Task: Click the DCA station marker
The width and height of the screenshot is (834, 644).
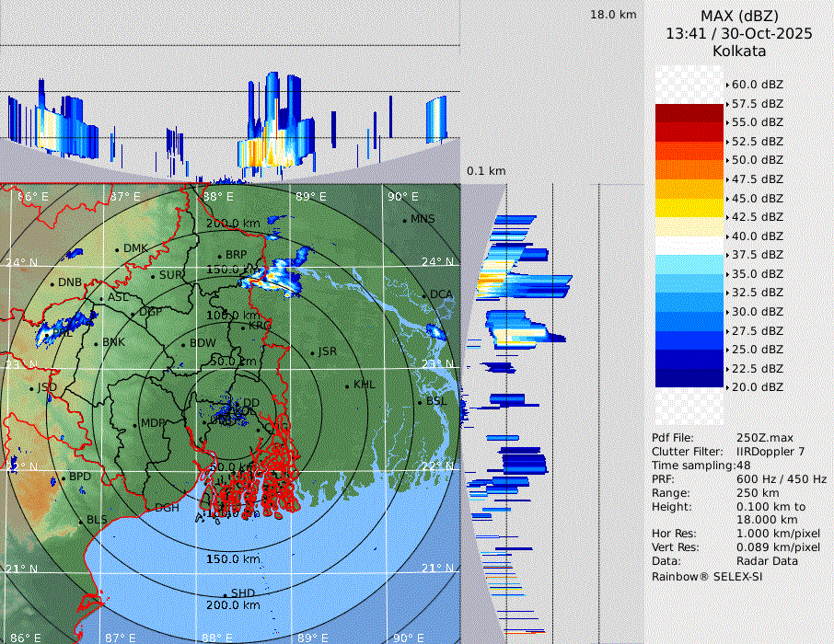Action: point(424,294)
